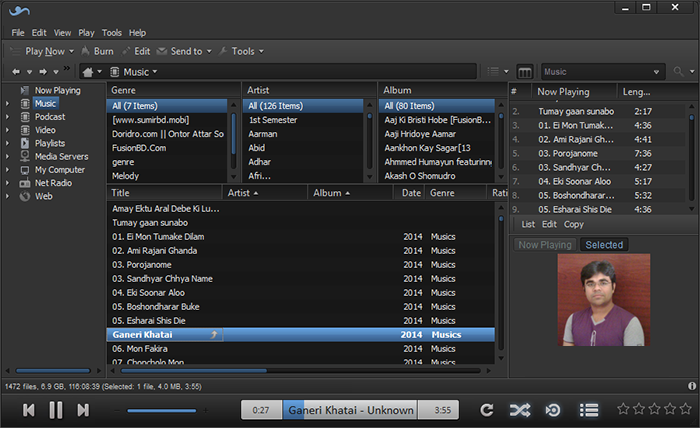Open the Home icon in location bar
This screenshot has height=428, width=700.
click(88, 72)
